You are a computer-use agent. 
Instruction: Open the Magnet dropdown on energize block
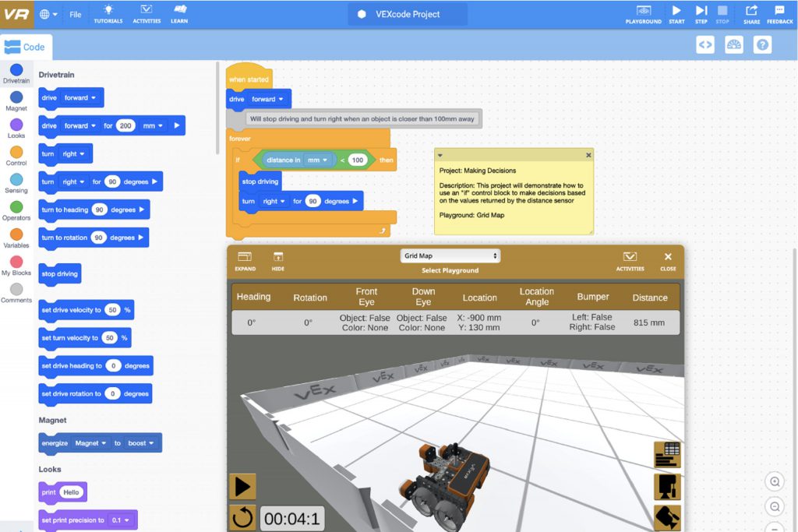click(90, 443)
